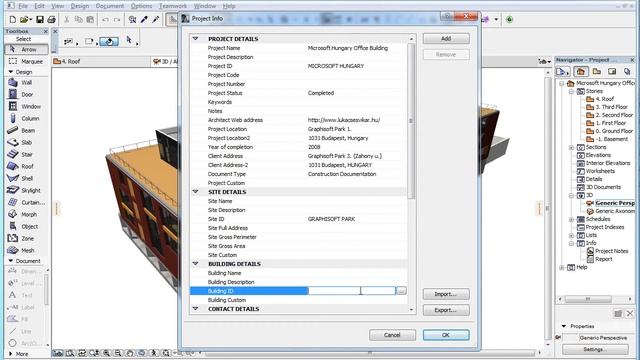This screenshot has width=640, height=360.
Task: Open the View menu
Action: pos(58,6)
